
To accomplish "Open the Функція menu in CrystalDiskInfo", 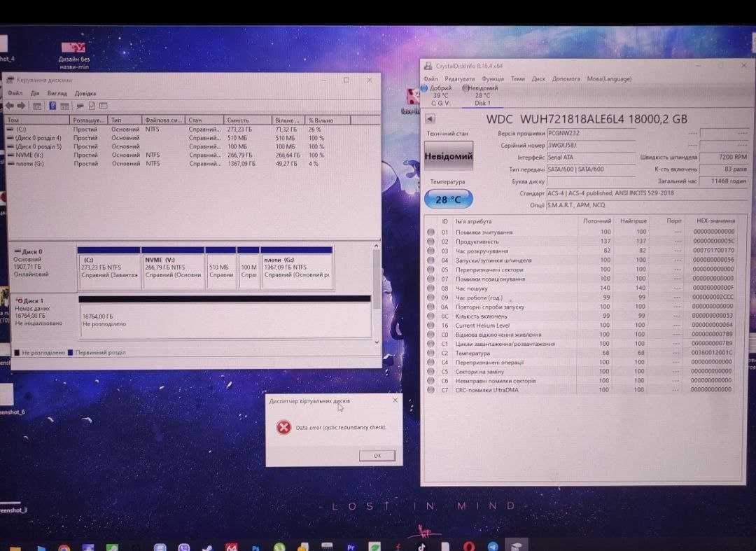I will coord(493,78).
